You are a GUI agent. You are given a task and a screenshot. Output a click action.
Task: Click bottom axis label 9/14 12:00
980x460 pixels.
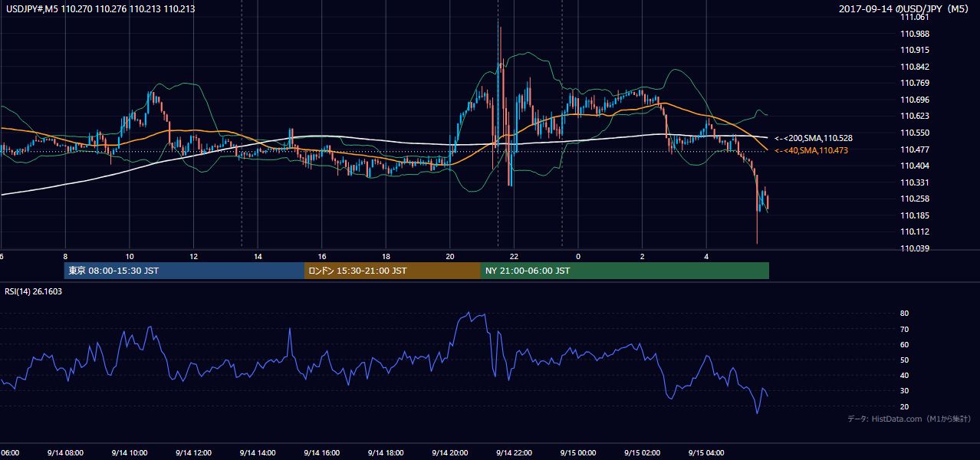(x=194, y=452)
